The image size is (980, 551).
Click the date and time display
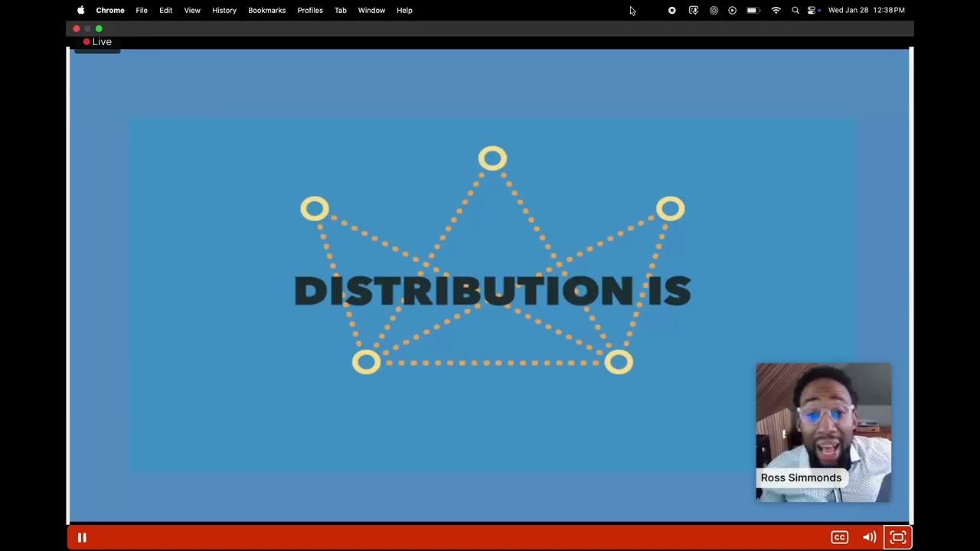click(867, 10)
